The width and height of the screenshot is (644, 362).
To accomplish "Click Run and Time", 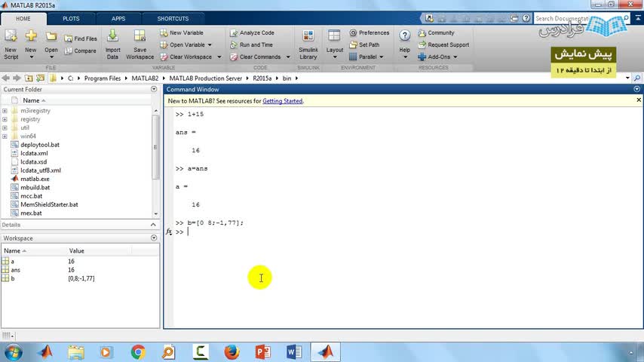I will pyautogui.click(x=251, y=44).
